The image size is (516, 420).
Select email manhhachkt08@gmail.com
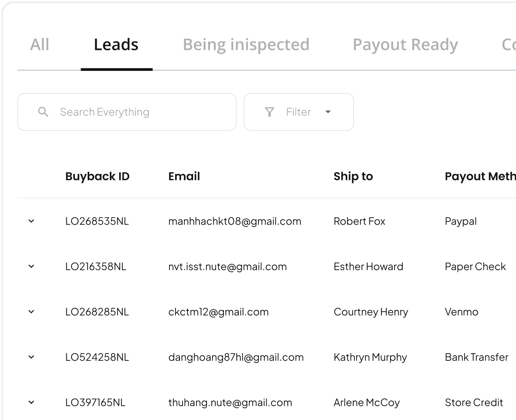pyautogui.click(x=235, y=221)
